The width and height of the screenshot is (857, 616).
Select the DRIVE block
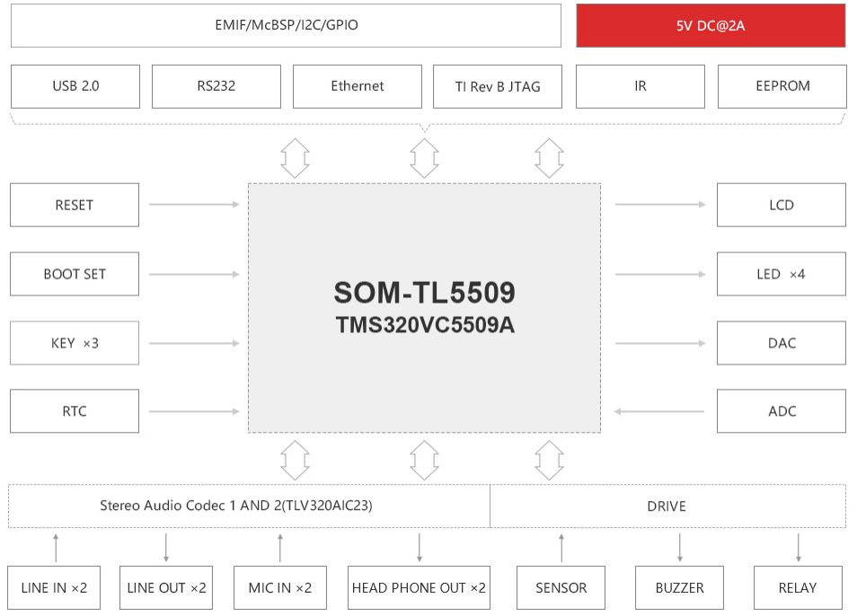667,506
